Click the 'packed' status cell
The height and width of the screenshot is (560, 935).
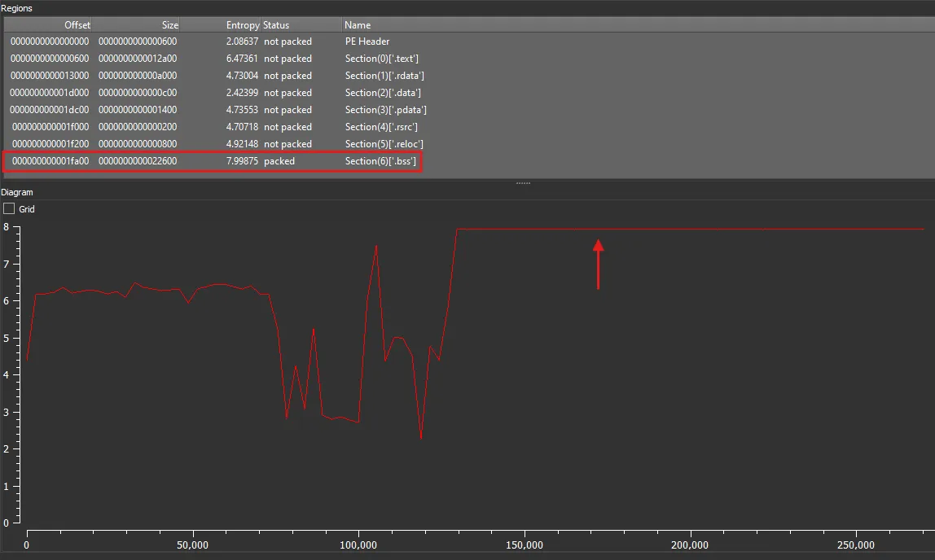point(279,161)
